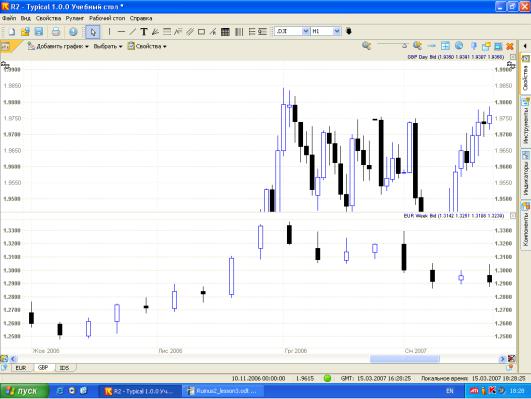The width and height of the screenshot is (531, 399).
Task: Select the horizontal line drawing tool
Action: coord(121,32)
